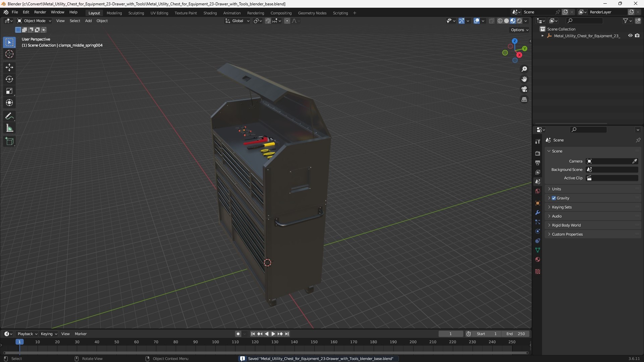Switch to UV Editing workspace tab
Image resolution: width=644 pixels, height=362 pixels.
click(x=159, y=13)
